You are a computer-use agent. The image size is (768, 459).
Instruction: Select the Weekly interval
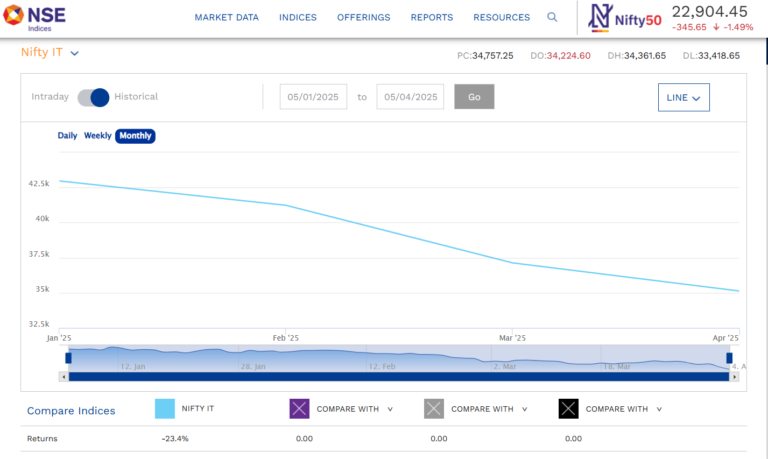[97, 136]
